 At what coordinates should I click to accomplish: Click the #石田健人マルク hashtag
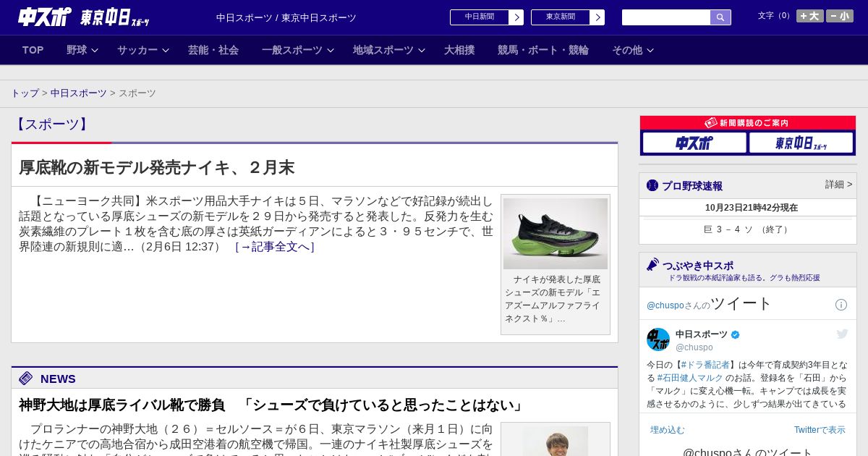coord(690,378)
